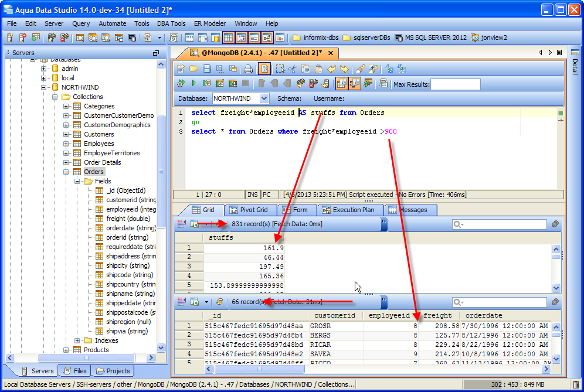Expand the Categories collection

66,106
